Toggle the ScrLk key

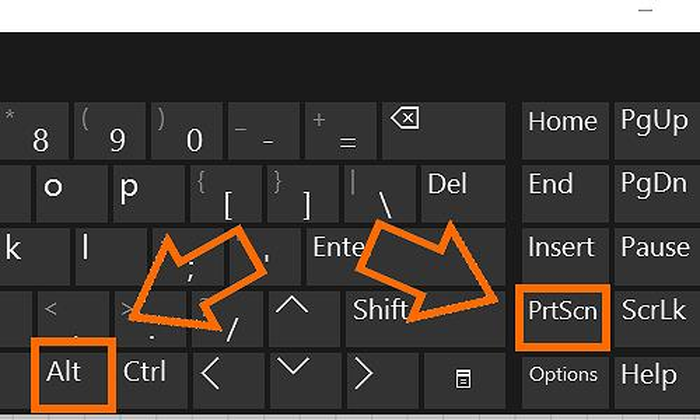click(654, 311)
